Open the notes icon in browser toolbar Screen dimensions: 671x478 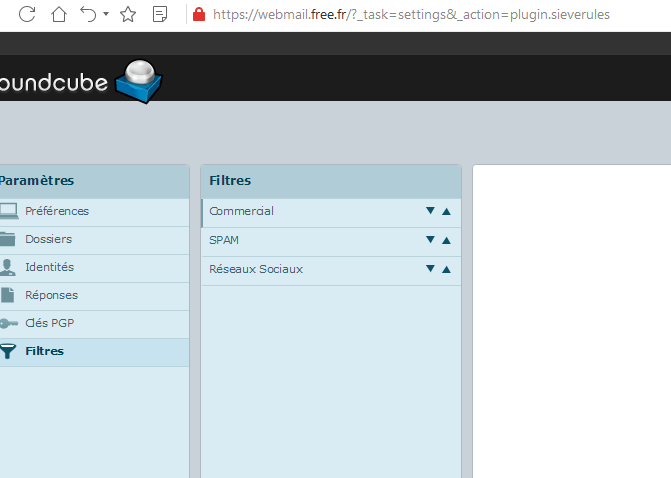(160, 14)
